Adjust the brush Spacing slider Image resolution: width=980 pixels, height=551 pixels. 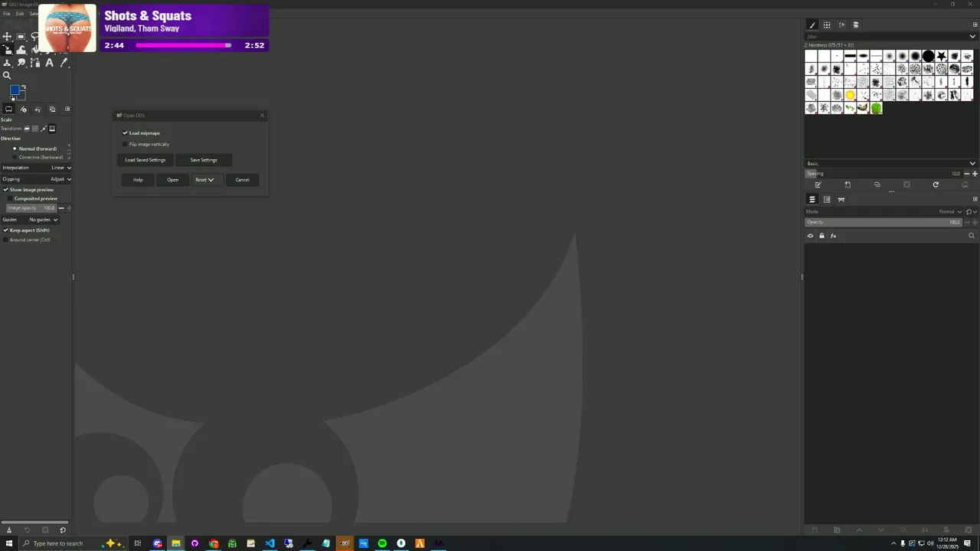(x=884, y=174)
